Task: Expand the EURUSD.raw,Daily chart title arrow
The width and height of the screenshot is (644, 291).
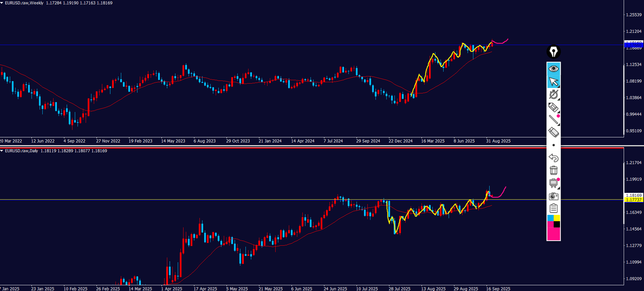Action: (2, 151)
